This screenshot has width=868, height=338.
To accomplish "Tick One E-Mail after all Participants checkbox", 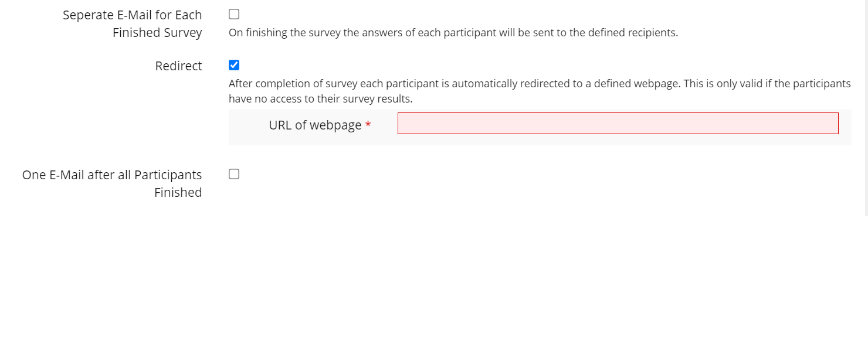I will pos(234,174).
